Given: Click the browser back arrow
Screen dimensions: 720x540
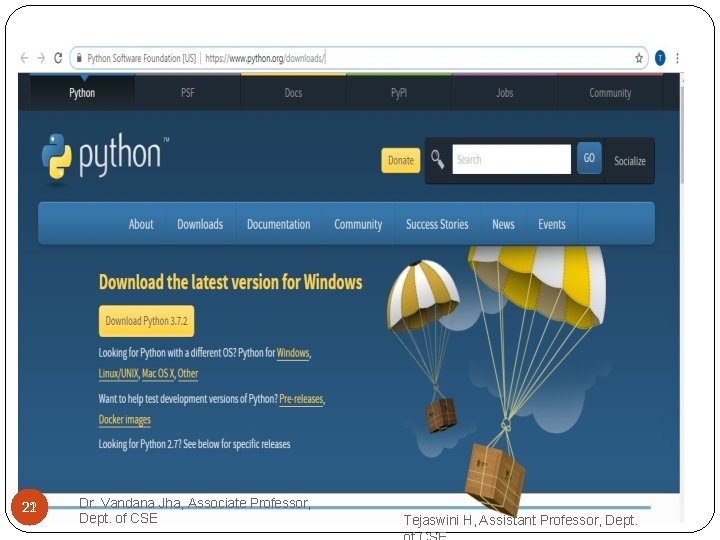Looking at the screenshot, I should (x=24, y=58).
